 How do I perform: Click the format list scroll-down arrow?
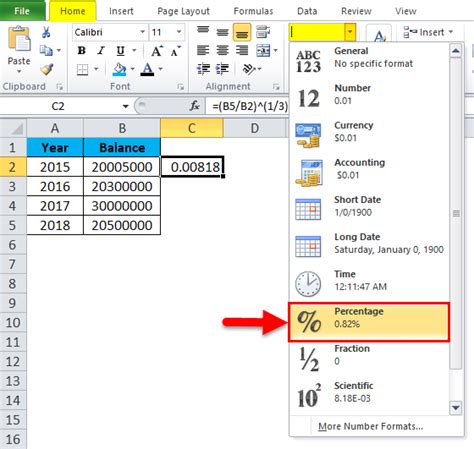pos(456,408)
